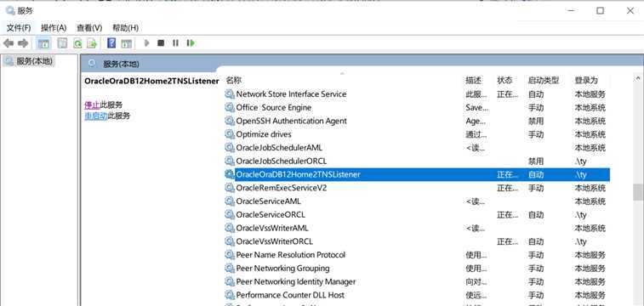
Task: Select 服务(本地) in the left tree
Action: 29,61
